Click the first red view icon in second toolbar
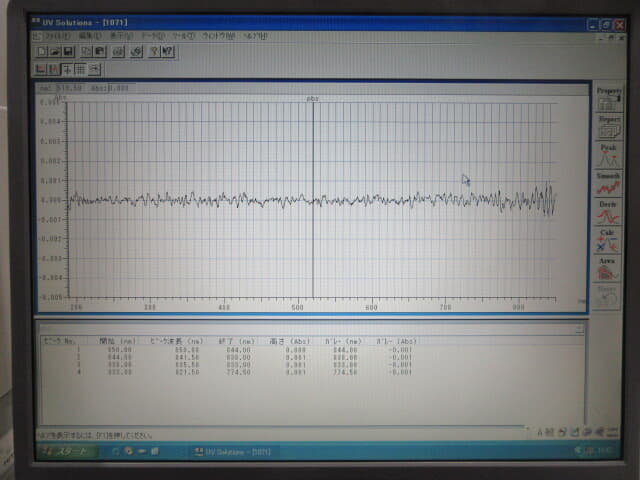 coord(40,69)
